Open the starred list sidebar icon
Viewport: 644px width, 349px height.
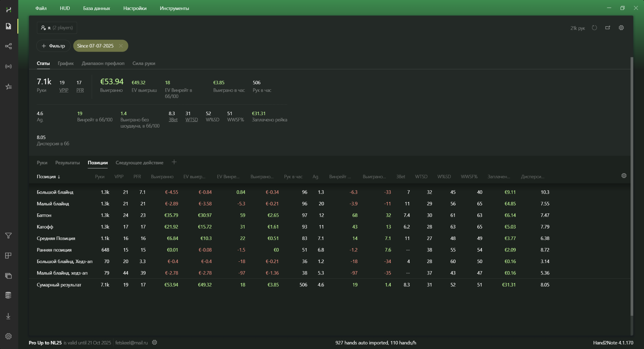(9, 87)
